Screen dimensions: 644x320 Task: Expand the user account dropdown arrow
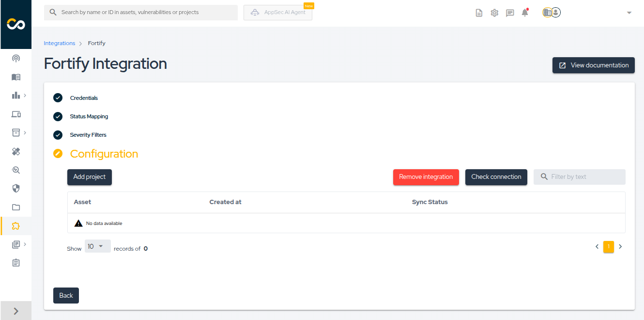(629, 13)
